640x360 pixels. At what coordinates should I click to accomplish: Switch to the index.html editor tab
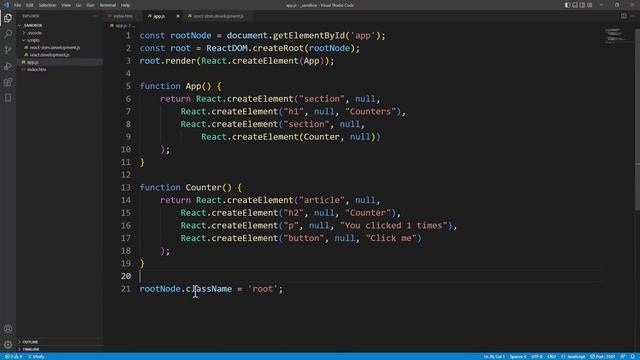122,16
